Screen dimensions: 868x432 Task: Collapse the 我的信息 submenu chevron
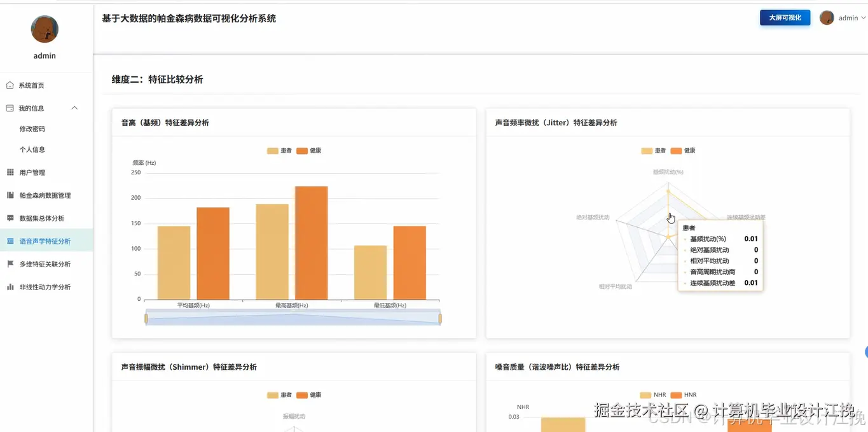(74, 108)
